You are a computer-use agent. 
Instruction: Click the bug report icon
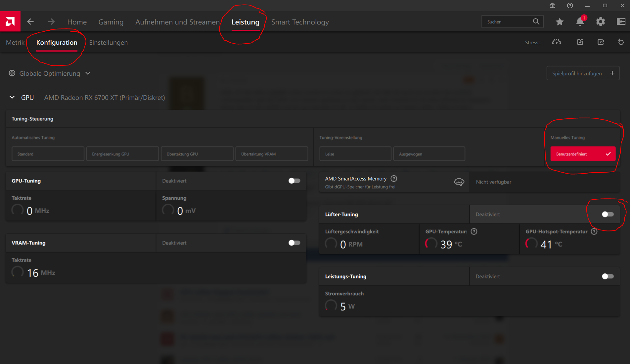tap(552, 6)
